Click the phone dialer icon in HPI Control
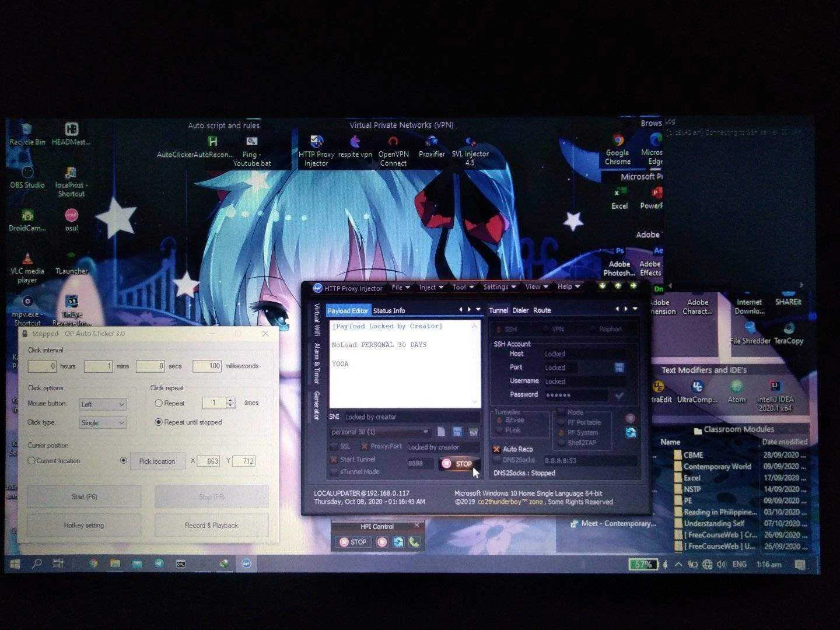 [x=414, y=542]
